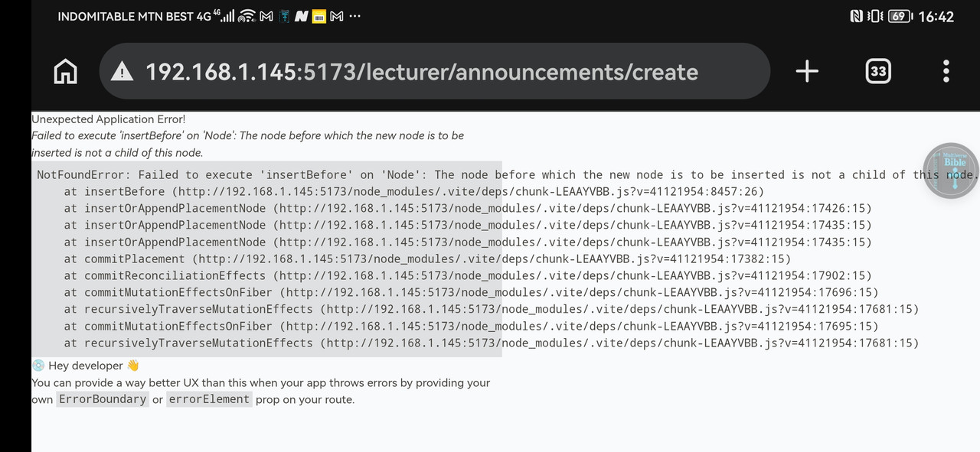This screenshot has width=980, height=452.
Task: Click the 'at commitPlacement' stack line
Action: coord(427,259)
